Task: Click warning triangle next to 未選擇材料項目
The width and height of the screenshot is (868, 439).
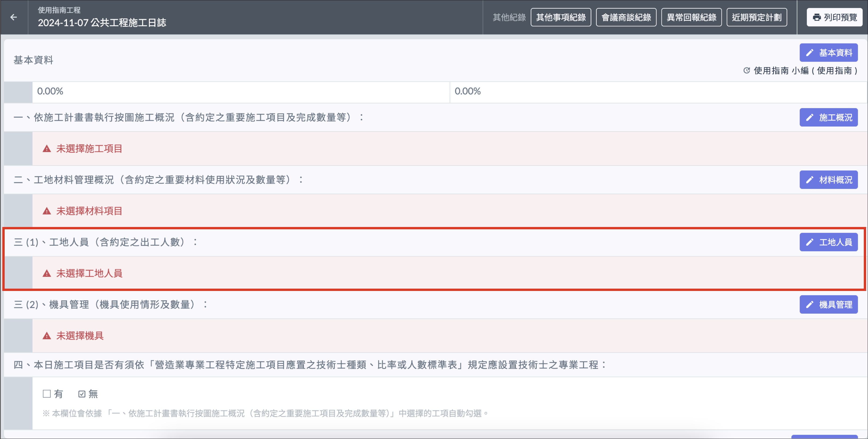Action: (x=47, y=211)
